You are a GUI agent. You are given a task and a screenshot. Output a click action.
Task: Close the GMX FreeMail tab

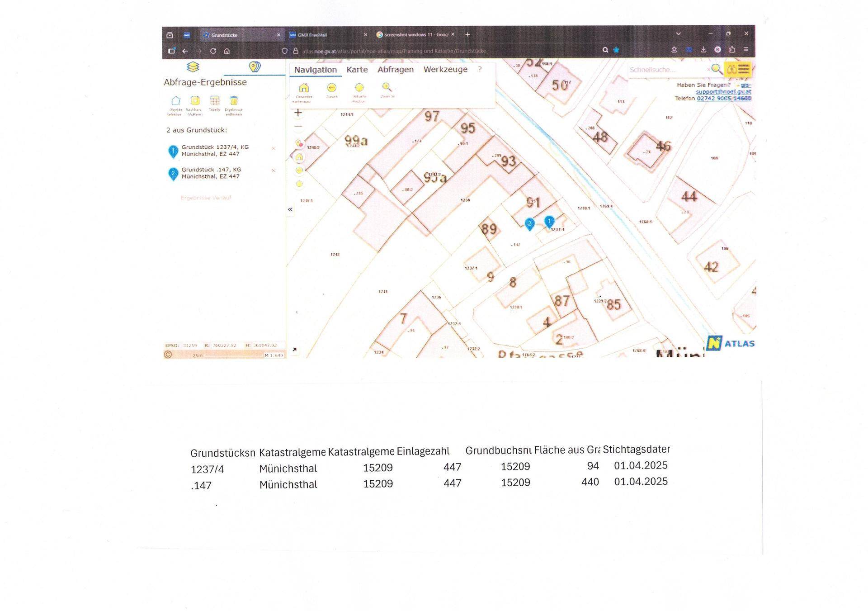pyautogui.click(x=365, y=35)
